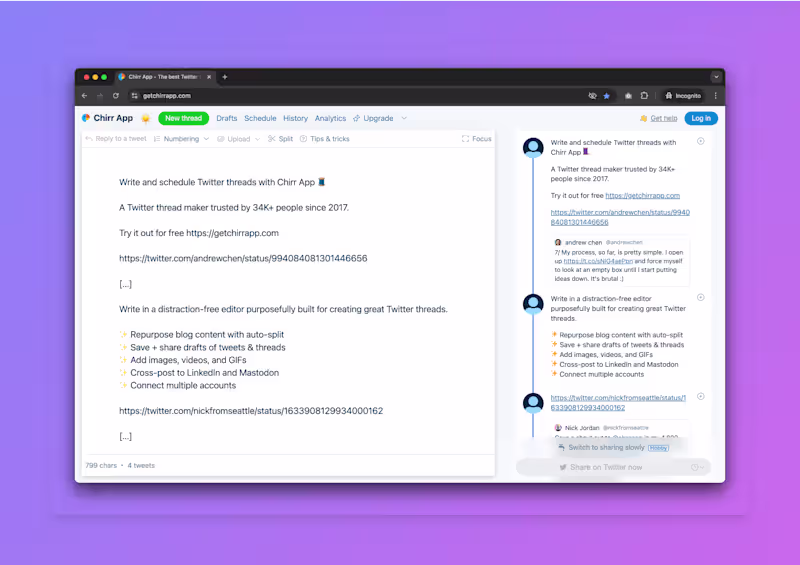The width and height of the screenshot is (800, 565).
Task: Open the Upgrade page
Action: pos(373,118)
